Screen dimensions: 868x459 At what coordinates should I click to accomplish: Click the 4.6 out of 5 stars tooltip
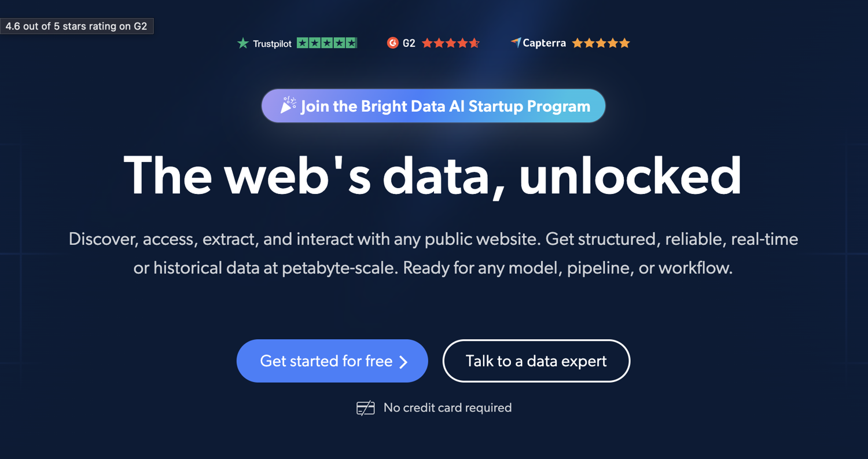77,26
